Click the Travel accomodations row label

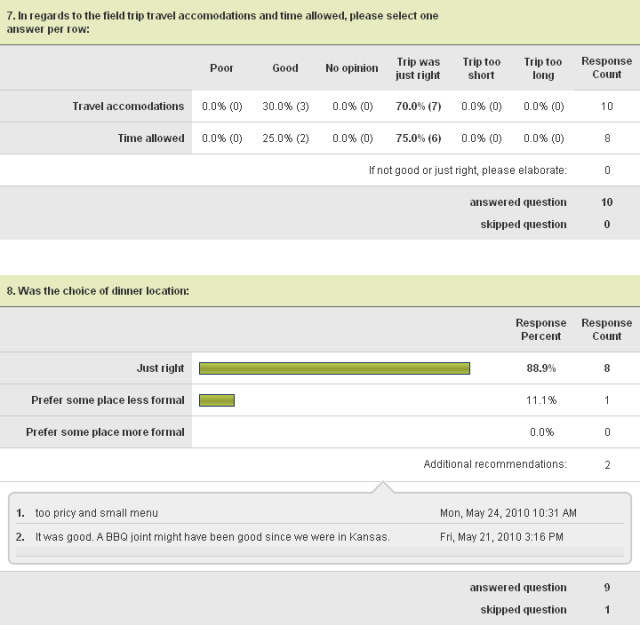click(x=128, y=106)
